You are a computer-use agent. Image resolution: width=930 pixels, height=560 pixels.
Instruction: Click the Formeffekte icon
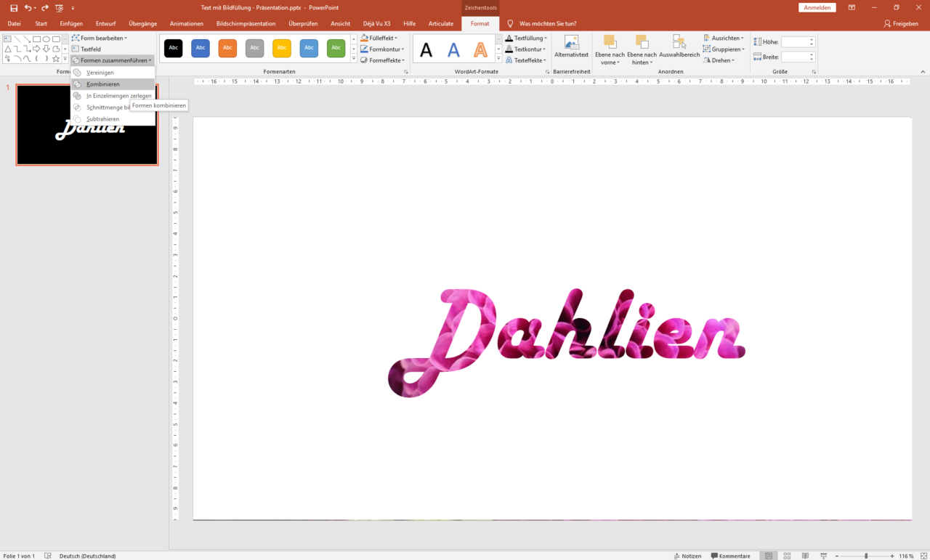pyautogui.click(x=363, y=60)
